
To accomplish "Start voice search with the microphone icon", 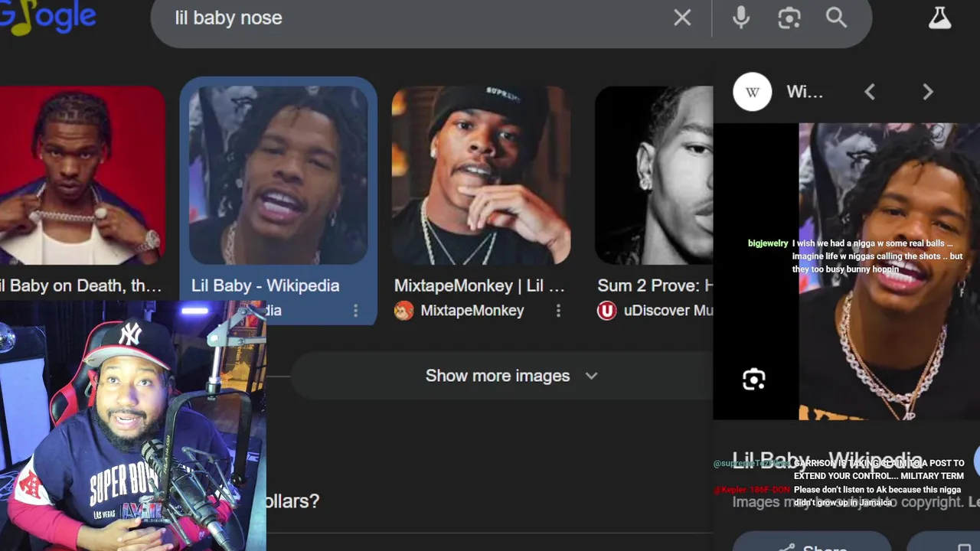I will click(741, 18).
